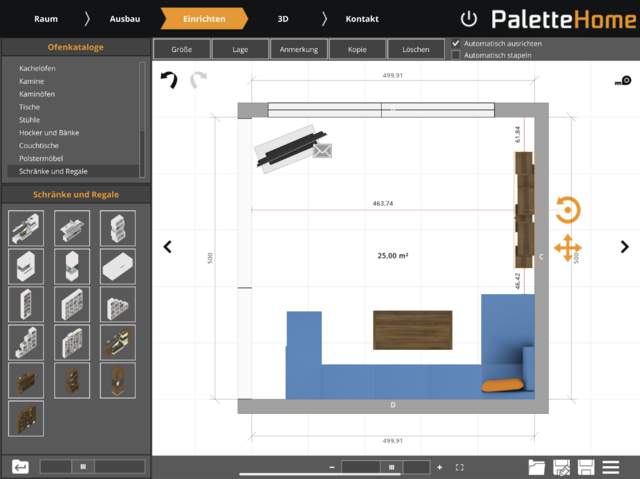This screenshot has width=640, height=479.
Task: Click the back arrow icon in bottom left
Action: tap(20, 466)
